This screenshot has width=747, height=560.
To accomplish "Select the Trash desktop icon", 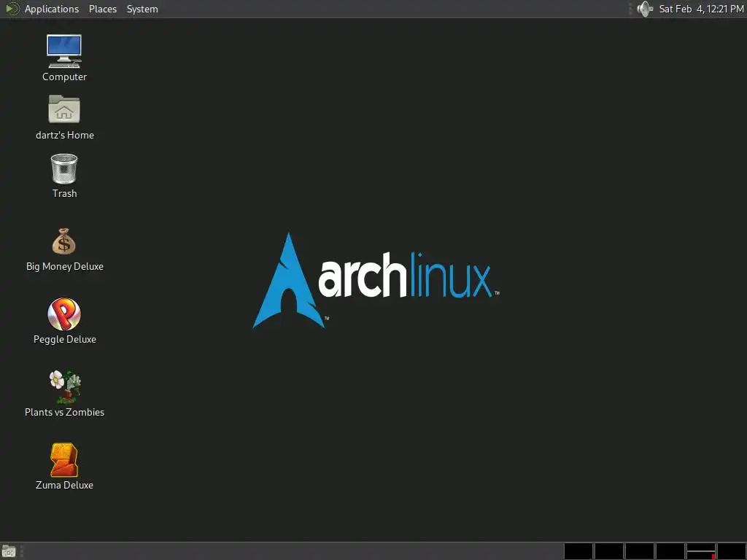I will [x=64, y=176].
